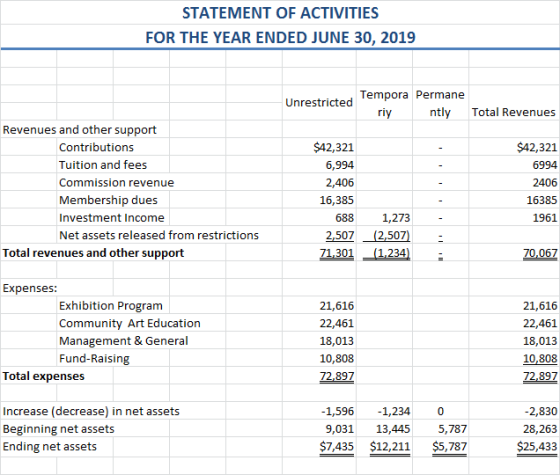560x475 pixels.
Task: Select Permanently dash in Contributions row
Action: pyautogui.click(x=440, y=148)
